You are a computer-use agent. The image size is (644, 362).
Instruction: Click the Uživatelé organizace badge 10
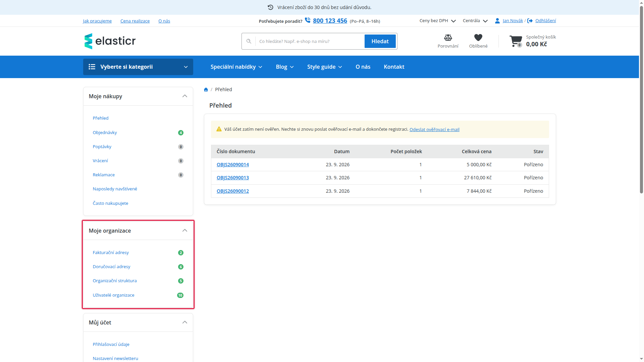coord(180,295)
